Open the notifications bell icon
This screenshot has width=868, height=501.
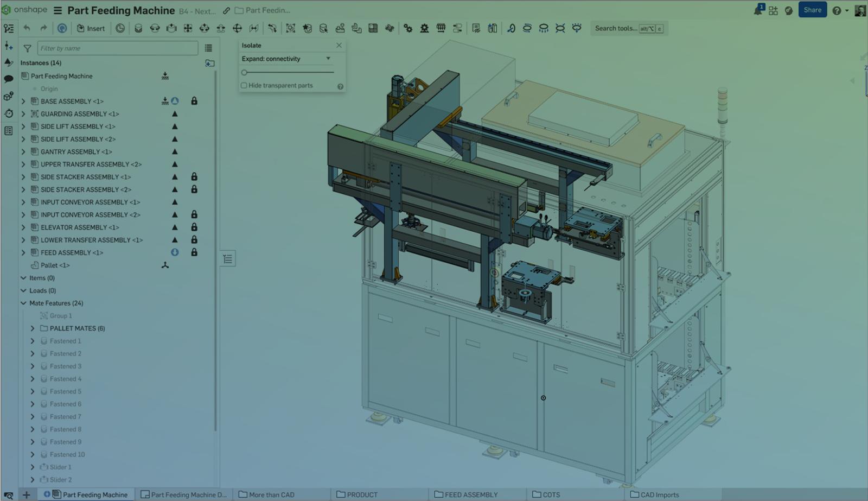point(758,10)
